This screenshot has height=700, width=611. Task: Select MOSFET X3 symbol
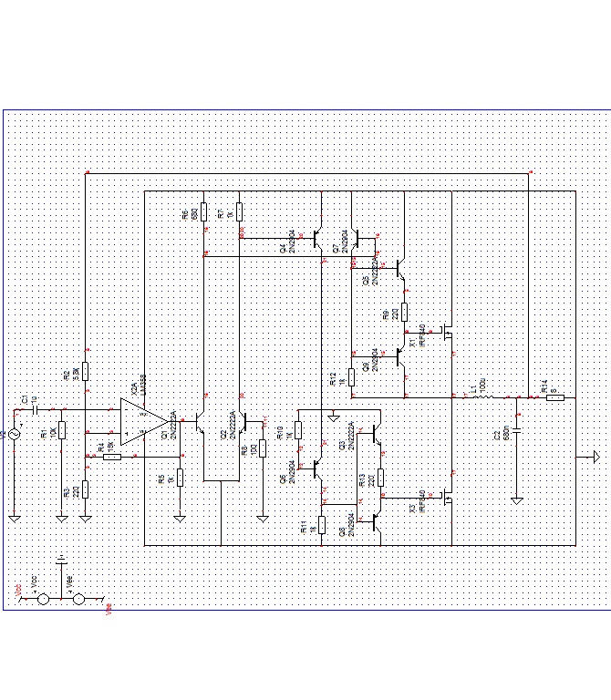447,499
